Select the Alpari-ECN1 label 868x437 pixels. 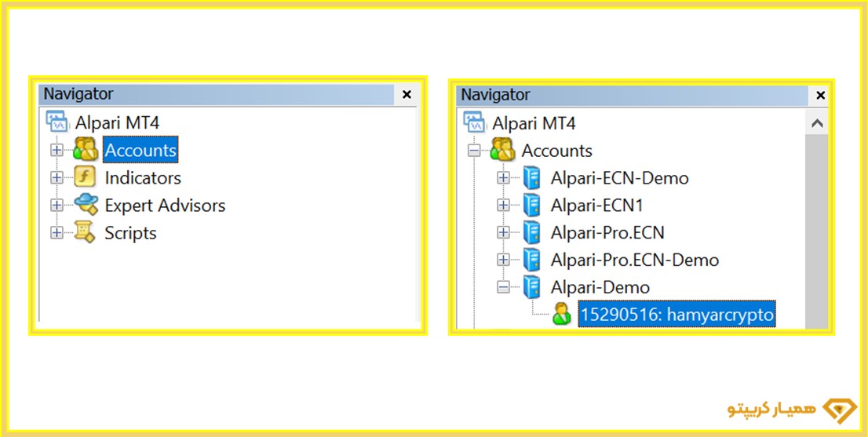[x=596, y=206]
